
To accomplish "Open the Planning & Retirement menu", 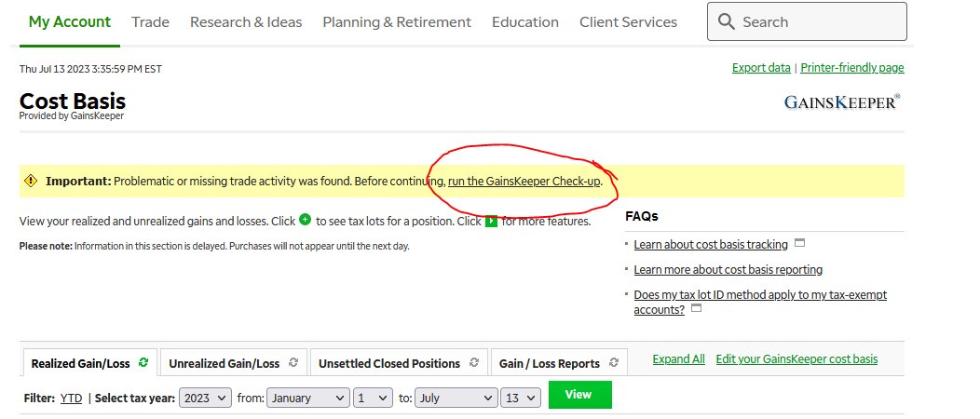I will [x=397, y=21].
